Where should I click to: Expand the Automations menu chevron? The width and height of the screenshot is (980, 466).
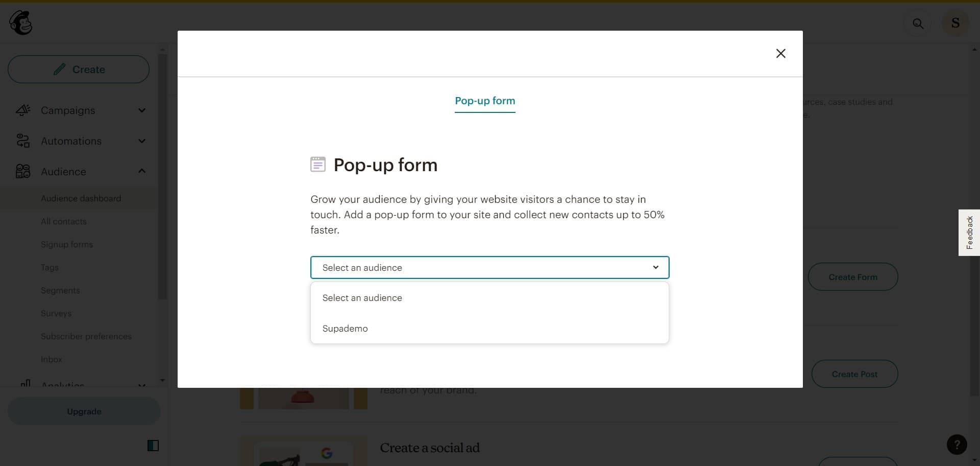pos(142,141)
